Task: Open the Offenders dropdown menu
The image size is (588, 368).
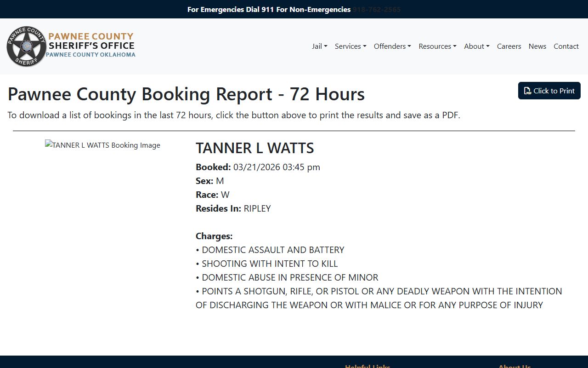Action: coord(392,46)
